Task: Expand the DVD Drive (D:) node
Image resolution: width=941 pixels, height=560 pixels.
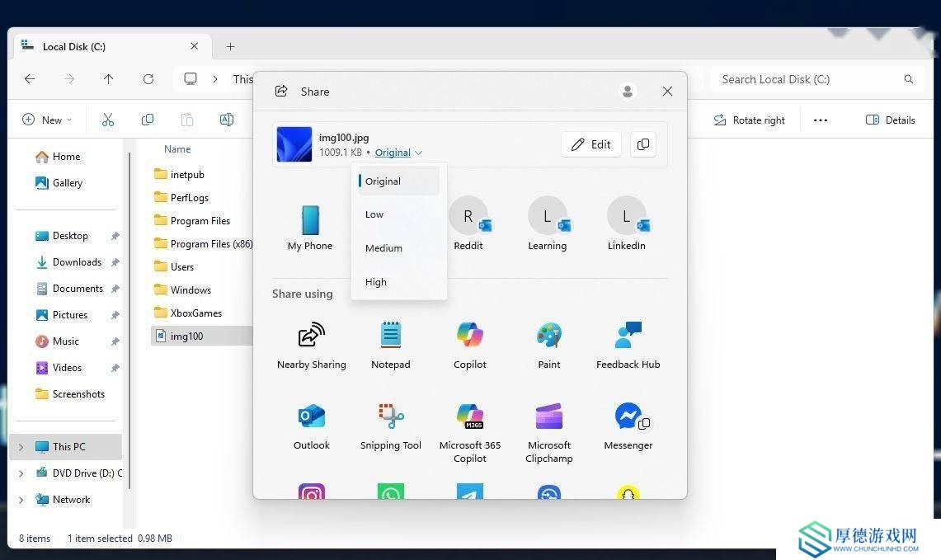Action: (21, 473)
